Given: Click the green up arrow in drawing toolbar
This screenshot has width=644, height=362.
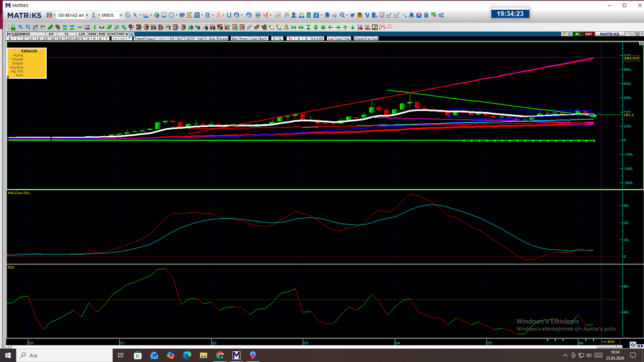Looking at the screenshot, I should tap(345, 27).
